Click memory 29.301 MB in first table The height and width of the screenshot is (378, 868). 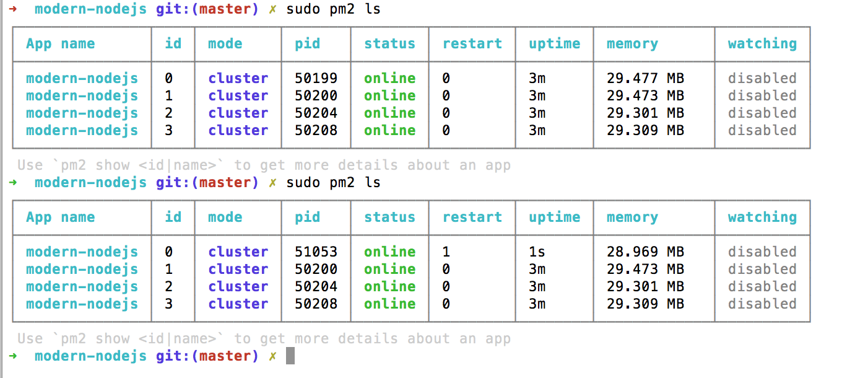pos(645,113)
